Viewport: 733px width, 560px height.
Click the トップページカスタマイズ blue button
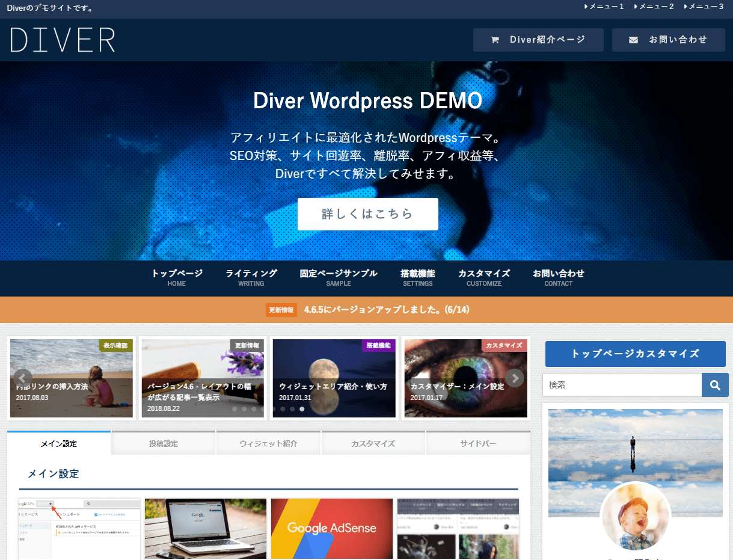tap(635, 354)
